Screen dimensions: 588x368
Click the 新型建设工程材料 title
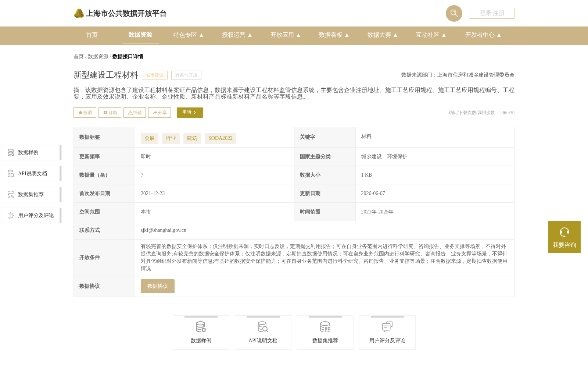pos(106,75)
